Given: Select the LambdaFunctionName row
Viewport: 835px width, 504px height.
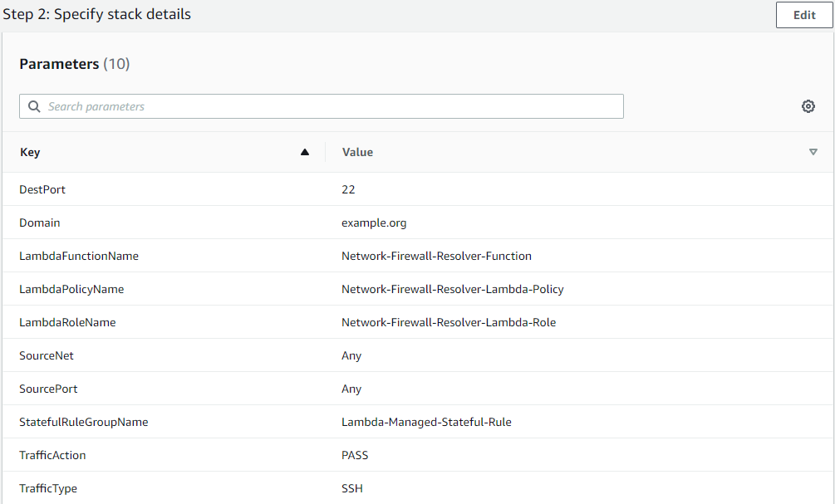Looking at the screenshot, I should [x=79, y=256].
